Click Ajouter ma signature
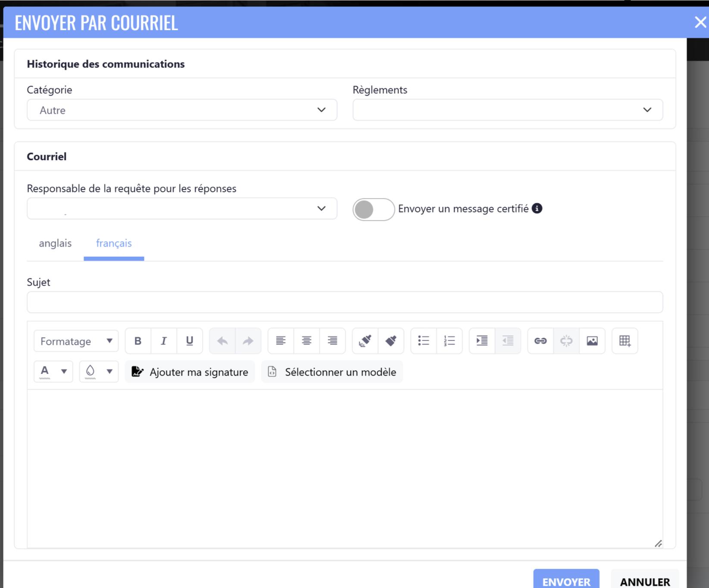Image resolution: width=709 pixels, height=588 pixels. coord(190,372)
